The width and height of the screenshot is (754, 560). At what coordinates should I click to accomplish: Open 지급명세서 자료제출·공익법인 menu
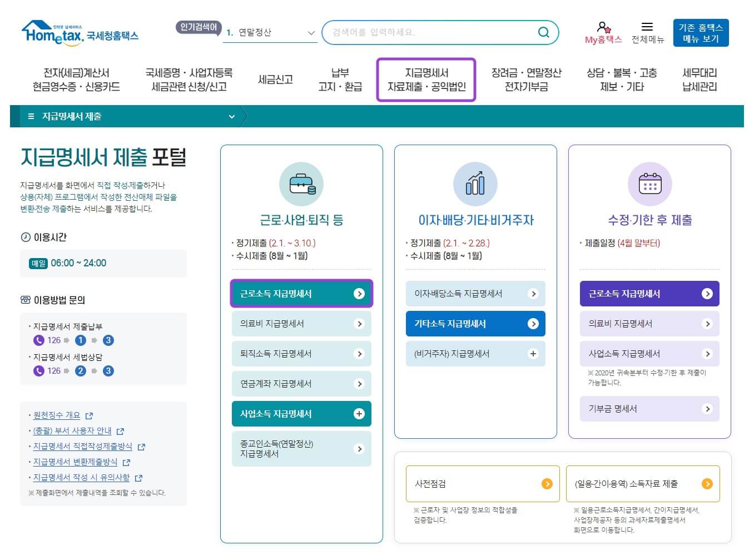point(426,80)
